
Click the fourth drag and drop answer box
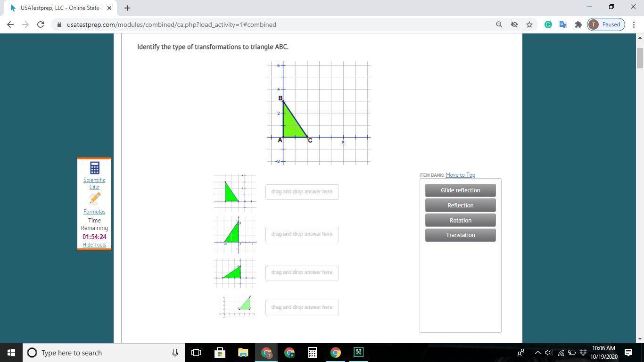[302, 307]
